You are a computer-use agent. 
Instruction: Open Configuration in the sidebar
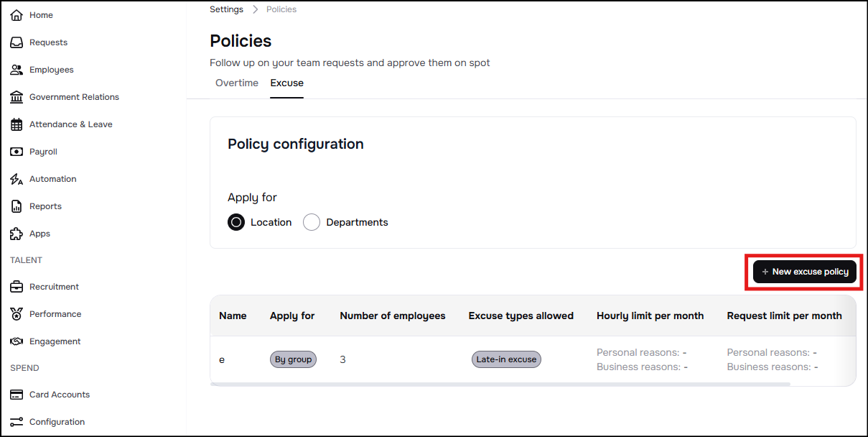click(x=57, y=422)
